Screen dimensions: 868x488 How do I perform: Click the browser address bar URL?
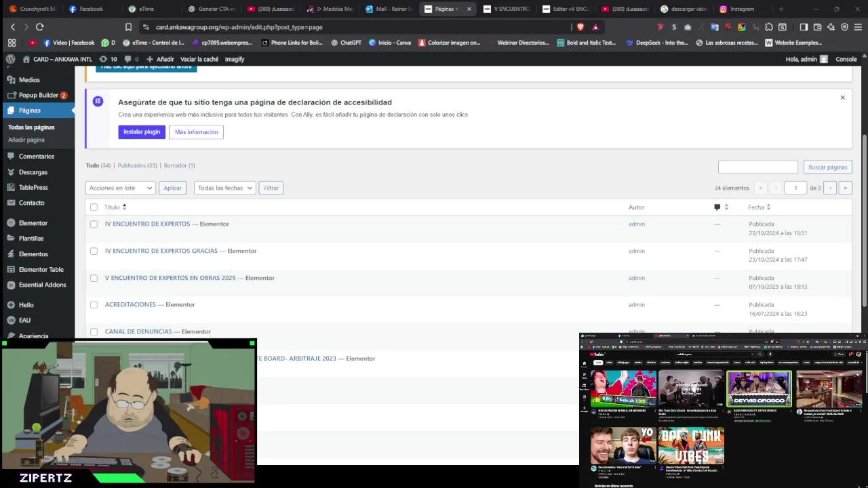239,27
